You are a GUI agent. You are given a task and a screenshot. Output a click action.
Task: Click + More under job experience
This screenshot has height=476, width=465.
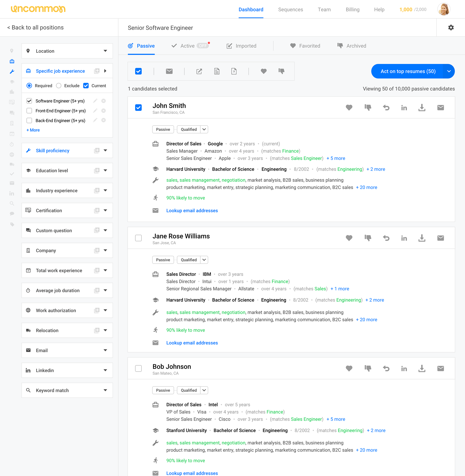tap(33, 130)
